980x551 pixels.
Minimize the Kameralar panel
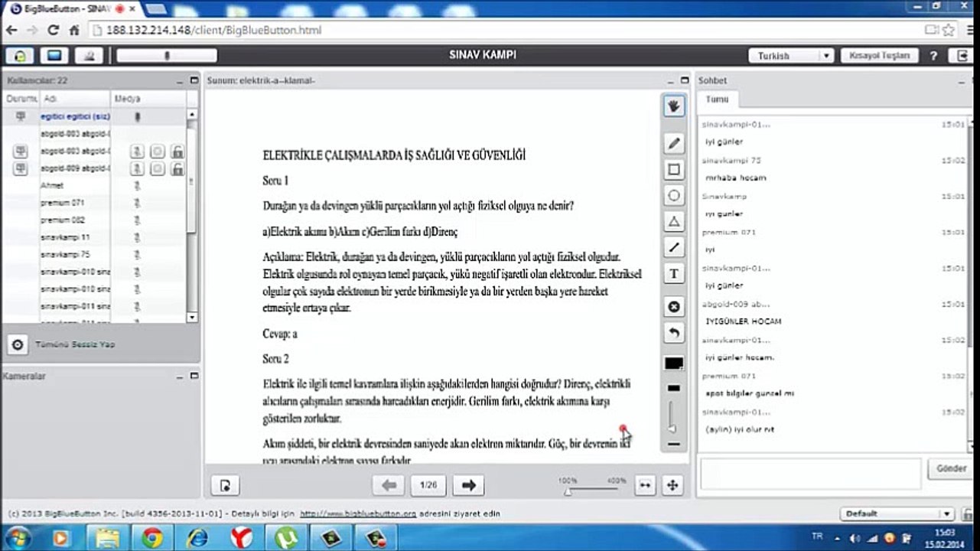(180, 376)
